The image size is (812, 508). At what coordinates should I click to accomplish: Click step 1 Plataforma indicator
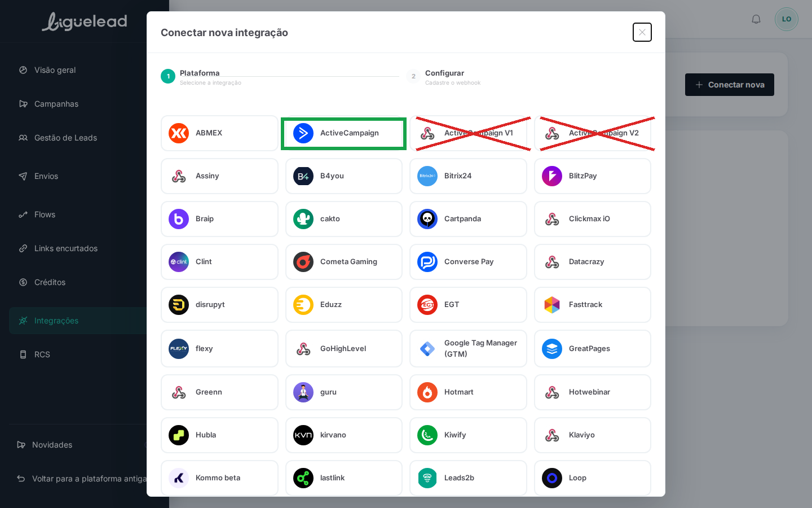[168, 76]
